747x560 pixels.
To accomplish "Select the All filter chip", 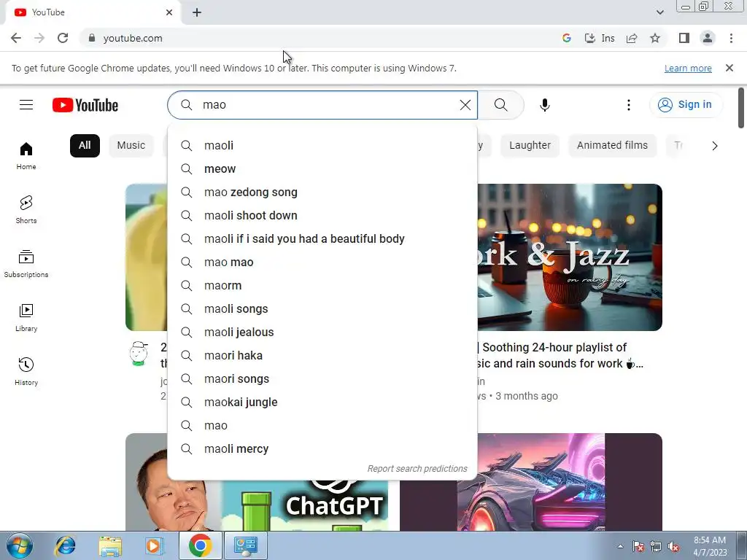I will pyautogui.click(x=85, y=146).
